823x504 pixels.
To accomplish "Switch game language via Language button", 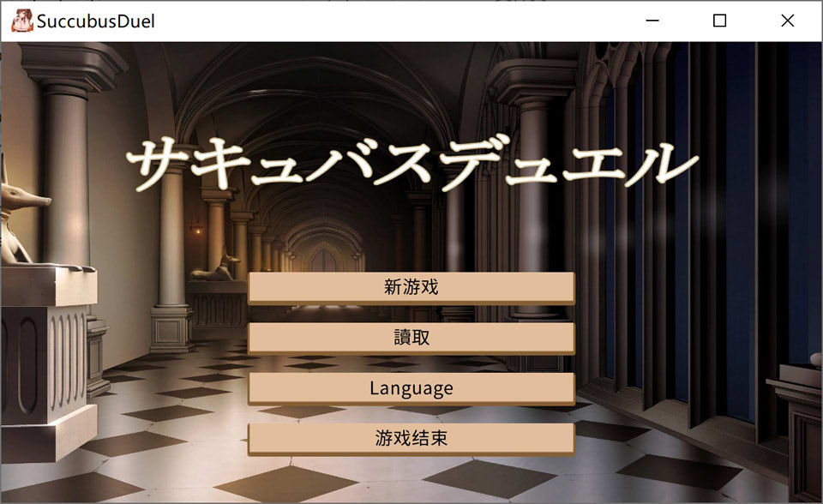I will click(411, 387).
